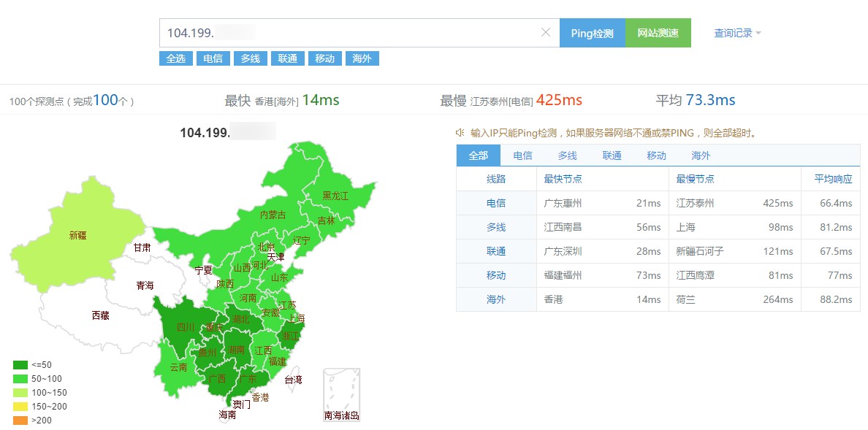
Task: Click 联通 row label in table
Action: click(x=496, y=251)
